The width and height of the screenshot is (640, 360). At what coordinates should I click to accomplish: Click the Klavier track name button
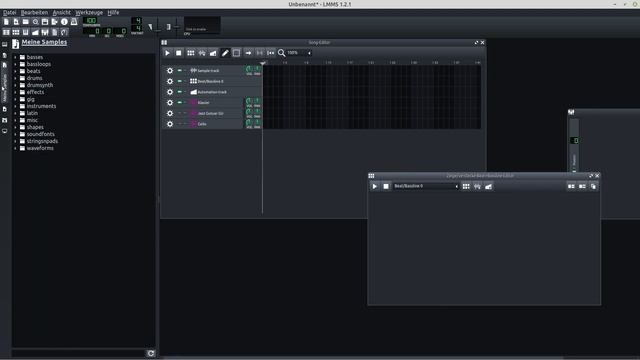(216, 102)
